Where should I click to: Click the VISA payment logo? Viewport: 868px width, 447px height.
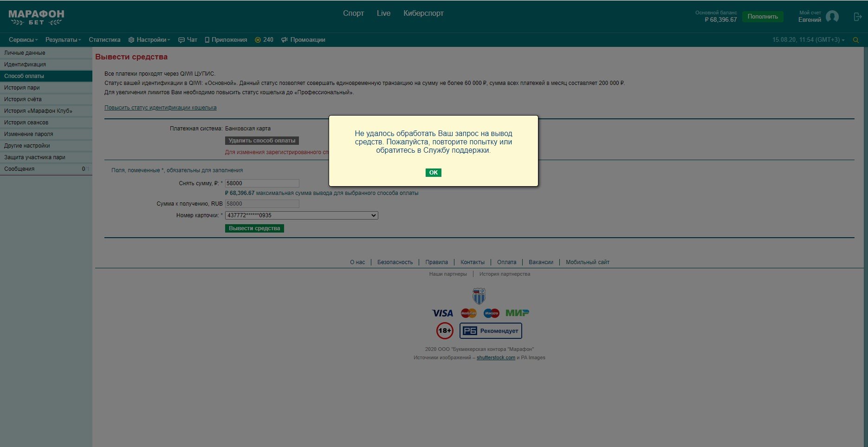coord(442,313)
